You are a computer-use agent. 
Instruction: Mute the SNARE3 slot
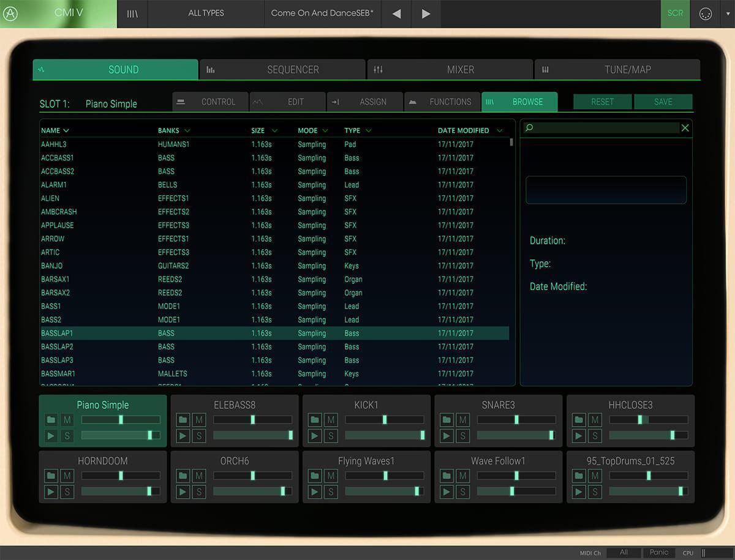point(462,420)
